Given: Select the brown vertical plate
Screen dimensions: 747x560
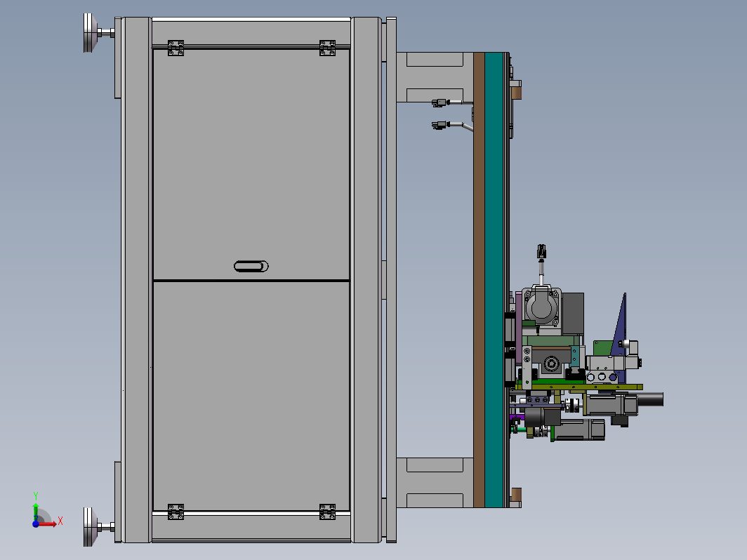Looking at the screenshot, I should [479, 280].
